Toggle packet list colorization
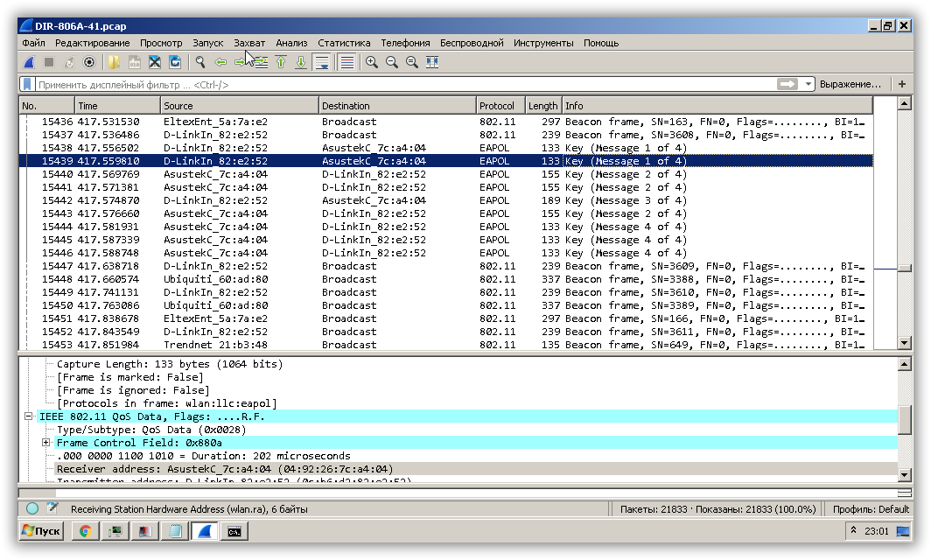 pyautogui.click(x=347, y=62)
